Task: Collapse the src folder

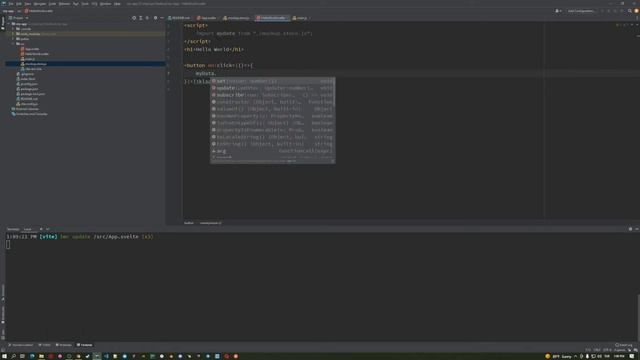Action: point(13,44)
